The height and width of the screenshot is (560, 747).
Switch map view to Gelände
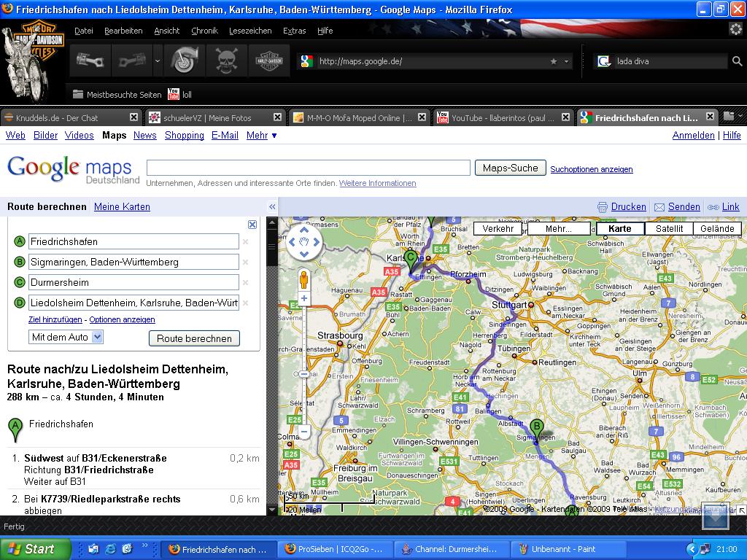pos(717,228)
